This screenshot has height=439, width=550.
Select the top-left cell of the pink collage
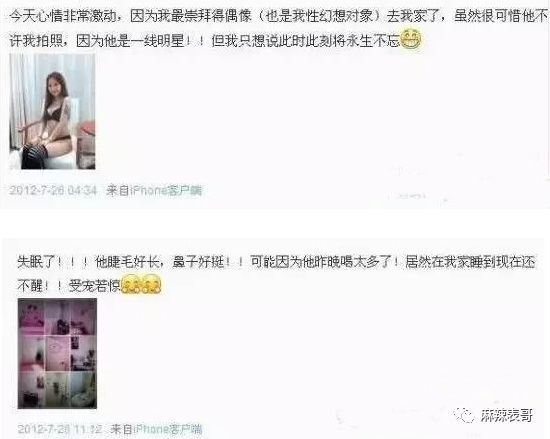31,317
